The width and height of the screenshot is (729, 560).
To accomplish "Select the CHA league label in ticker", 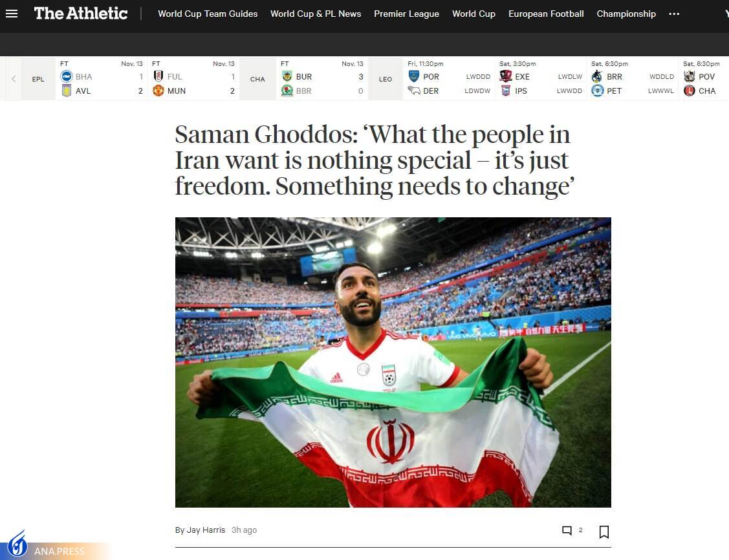I will (x=257, y=79).
